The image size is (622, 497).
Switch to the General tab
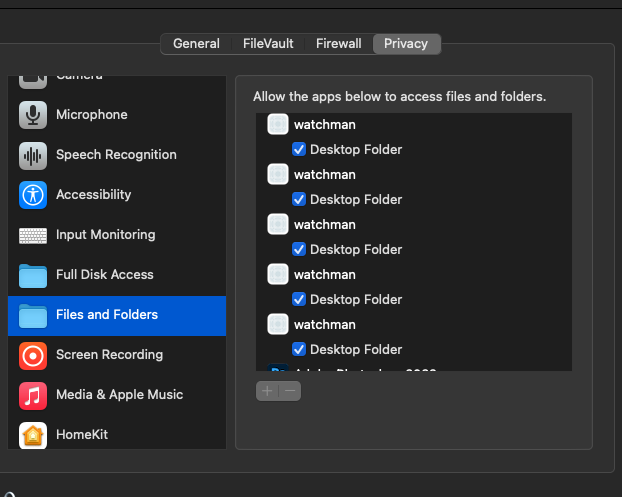pyautogui.click(x=196, y=44)
